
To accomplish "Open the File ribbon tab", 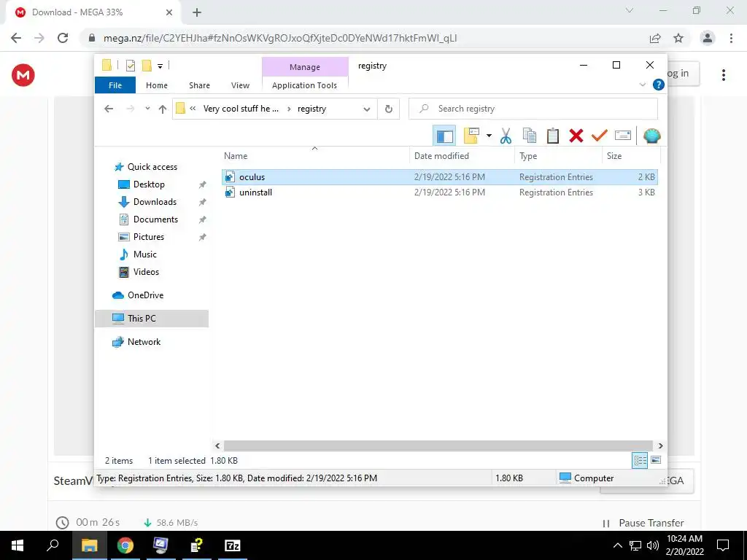I will [115, 85].
